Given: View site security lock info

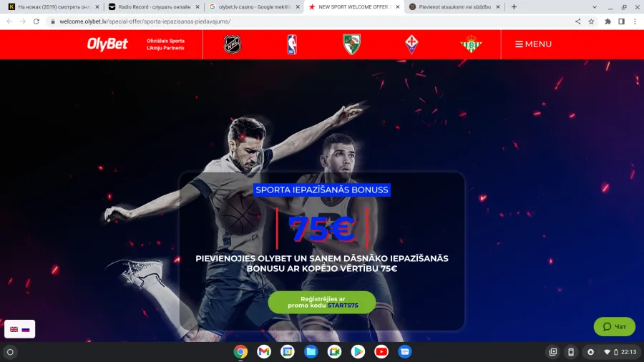Looking at the screenshot, I should click(52, 21).
